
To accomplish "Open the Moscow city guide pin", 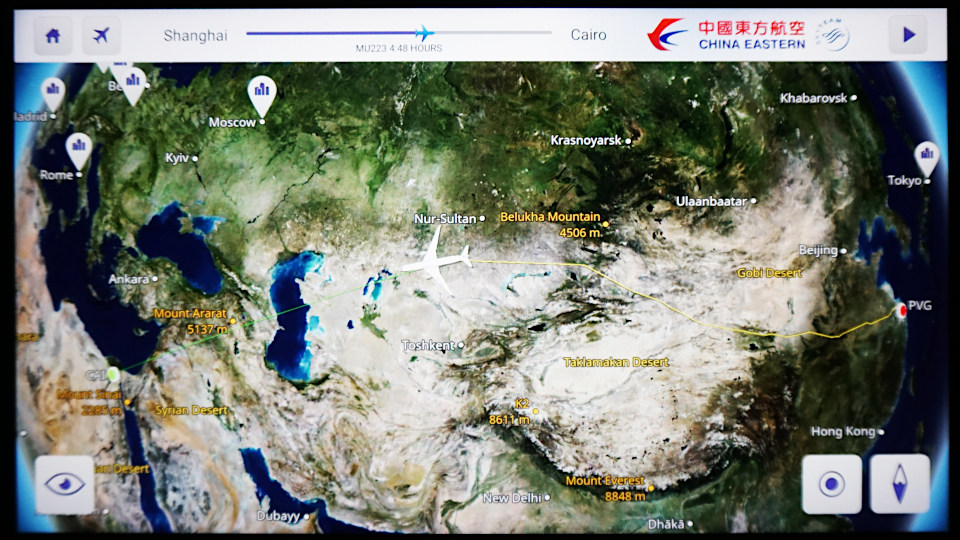I will (262, 95).
